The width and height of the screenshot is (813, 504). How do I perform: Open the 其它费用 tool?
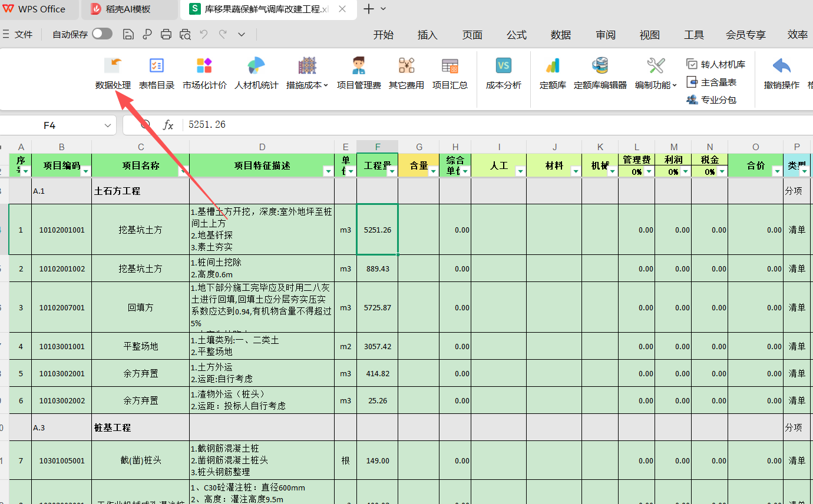[x=406, y=74]
